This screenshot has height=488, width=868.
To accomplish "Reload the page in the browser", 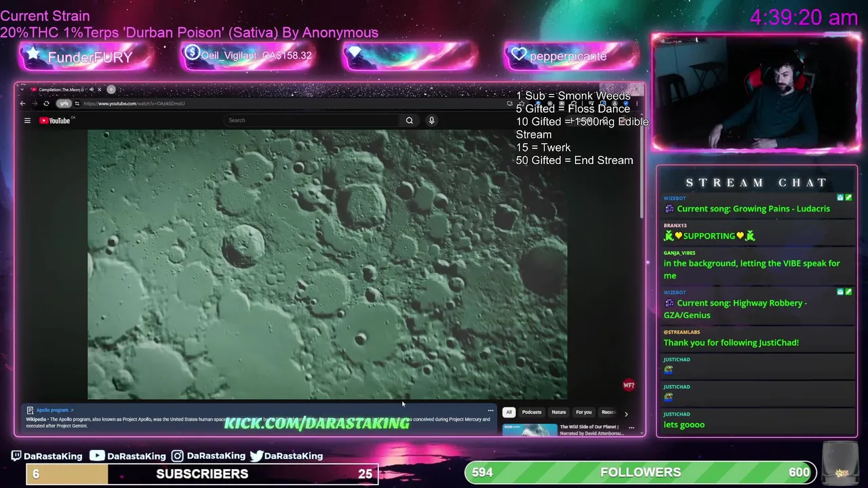I will click(x=46, y=104).
